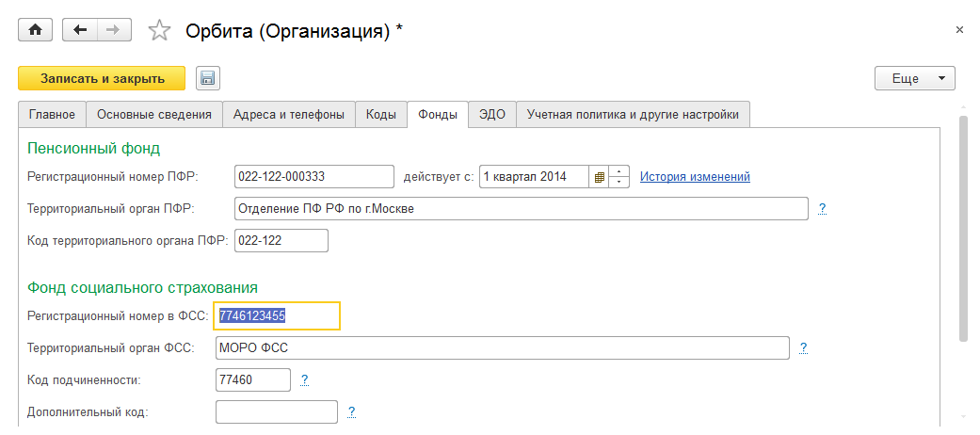Viewport: 980px width, 435px height.
Task: Close the form with the X button
Action: (x=959, y=30)
